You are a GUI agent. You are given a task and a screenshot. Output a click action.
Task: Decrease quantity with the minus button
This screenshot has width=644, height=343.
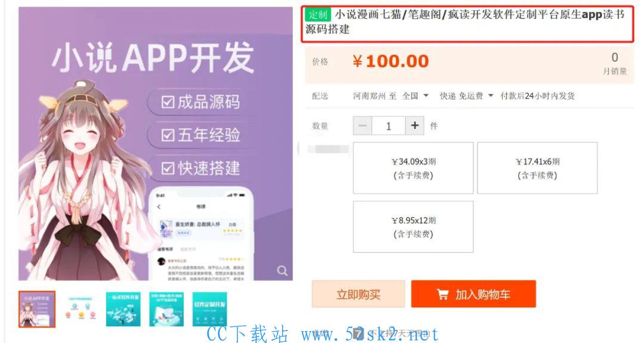tap(363, 125)
